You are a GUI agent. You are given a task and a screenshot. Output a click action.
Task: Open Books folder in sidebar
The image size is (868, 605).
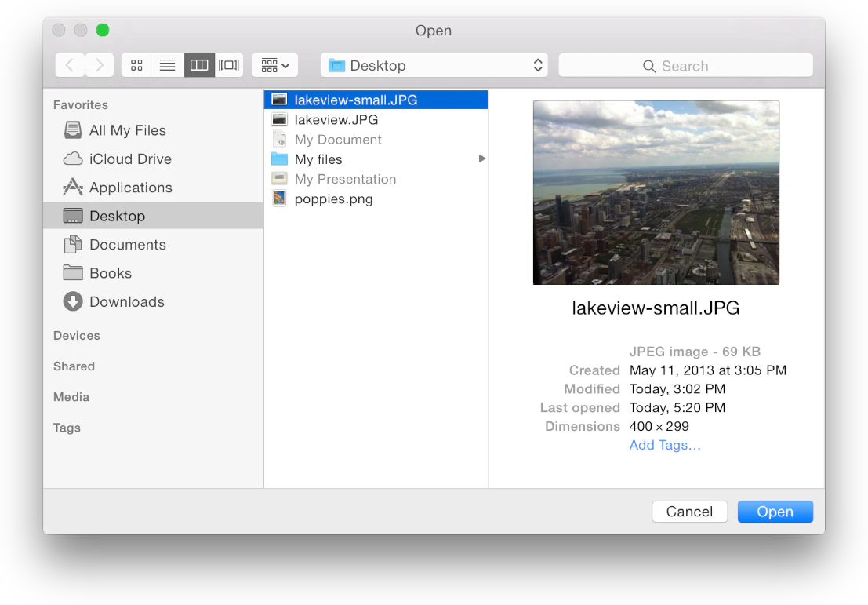click(x=153, y=273)
